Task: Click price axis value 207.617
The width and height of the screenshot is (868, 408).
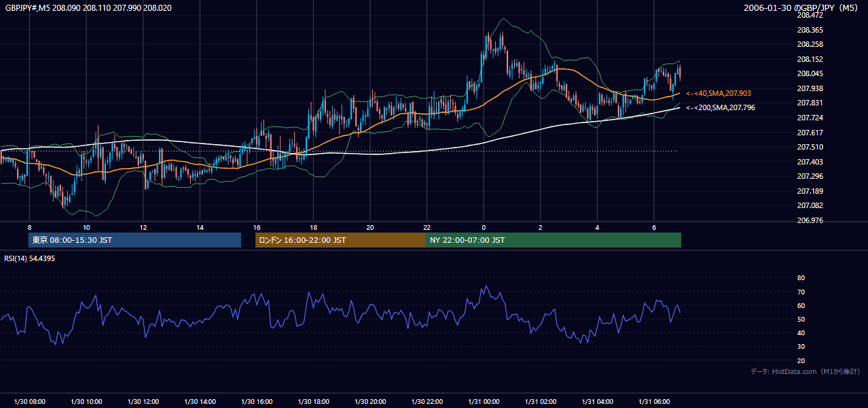Action: coord(810,133)
